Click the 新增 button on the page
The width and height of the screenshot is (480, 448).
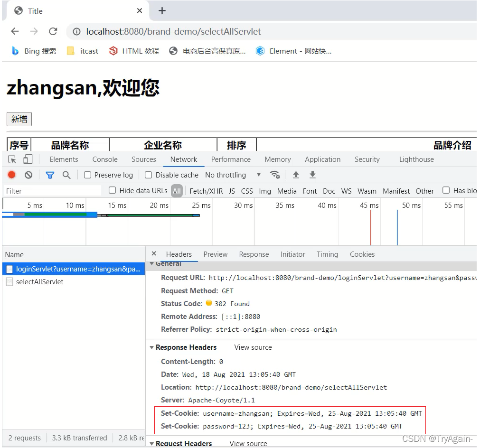tap(19, 119)
